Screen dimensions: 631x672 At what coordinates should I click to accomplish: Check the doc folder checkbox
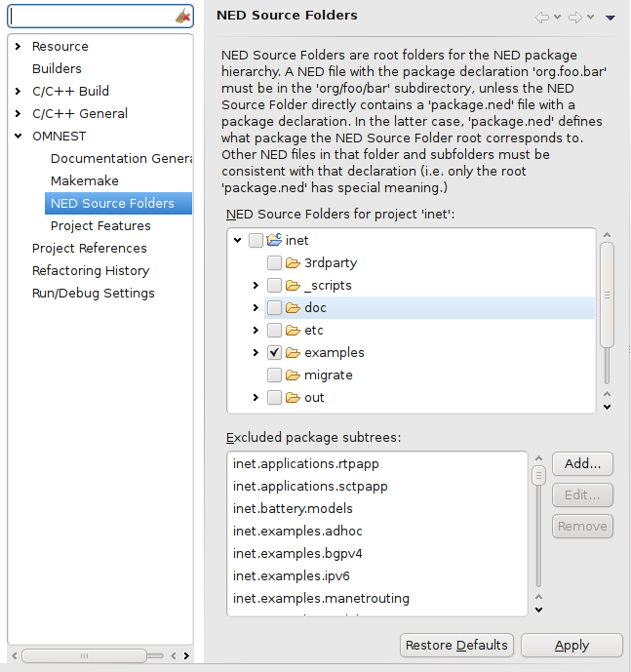[x=274, y=307]
